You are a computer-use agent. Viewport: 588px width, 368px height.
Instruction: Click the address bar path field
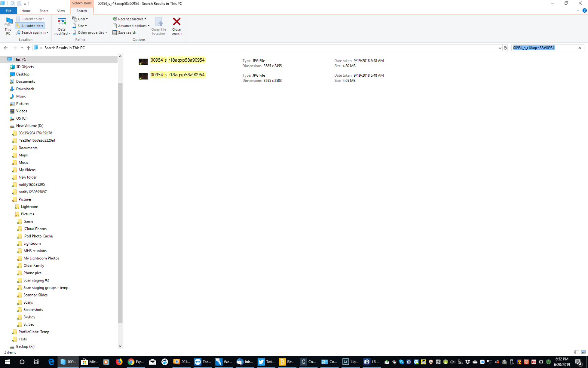coord(265,48)
